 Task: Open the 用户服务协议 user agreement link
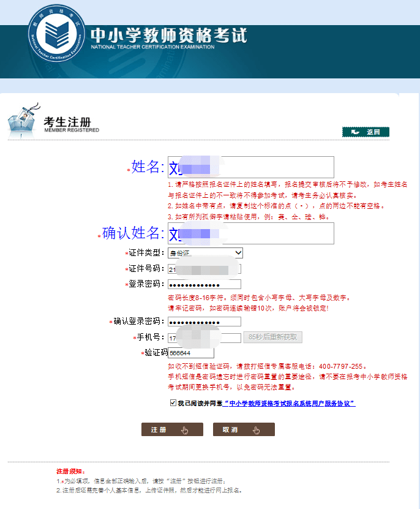click(289, 404)
